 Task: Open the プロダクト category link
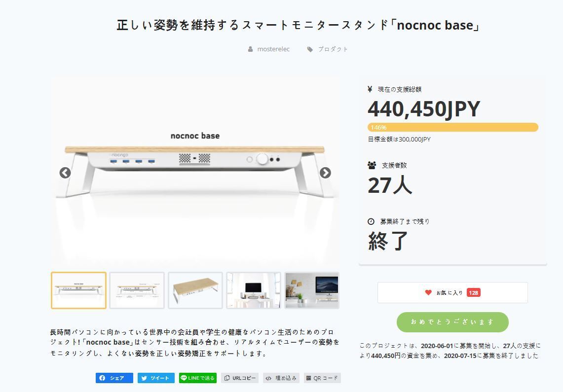pyautogui.click(x=333, y=49)
